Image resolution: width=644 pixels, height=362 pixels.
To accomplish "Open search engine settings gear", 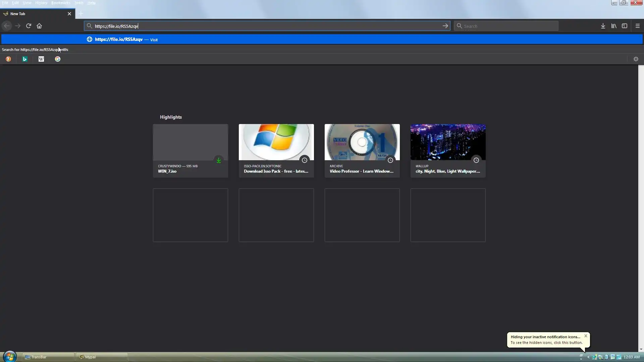I will click(636, 59).
